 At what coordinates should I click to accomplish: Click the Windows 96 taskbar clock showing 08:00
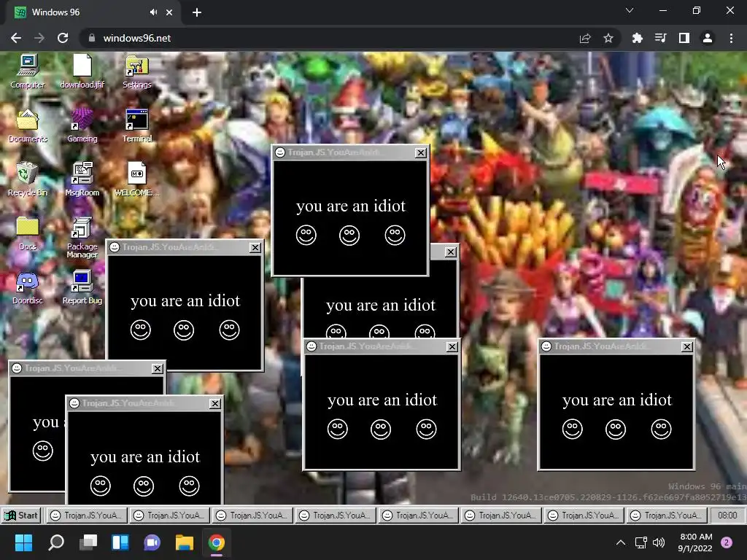[727, 516]
